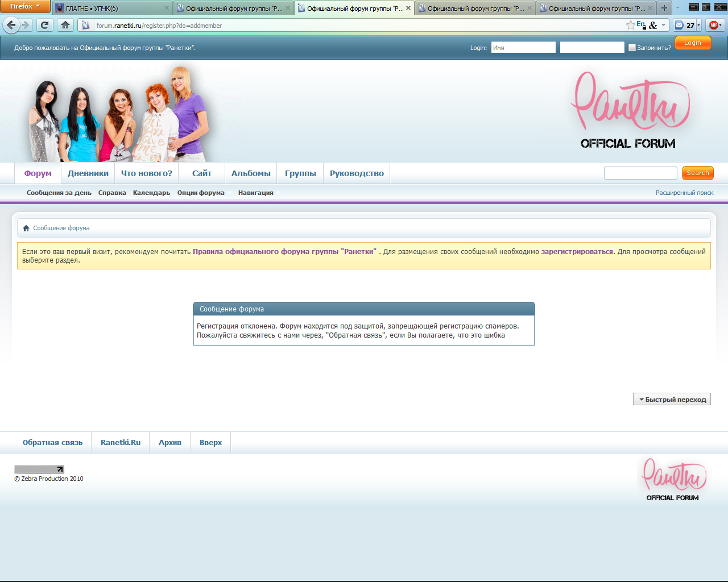Open the list all tabs dropdown

(x=678, y=8)
